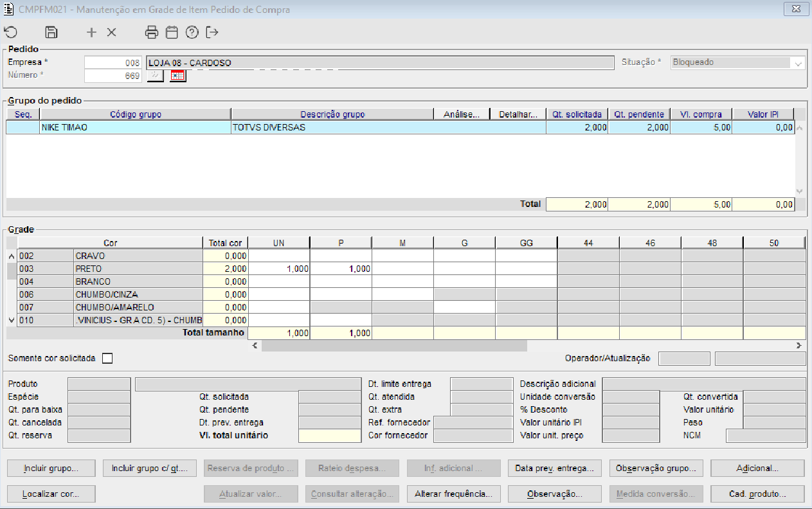Toggle Somente cor solicitada checkbox
812x509 pixels.
pyautogui.click(x=107, y=358)
